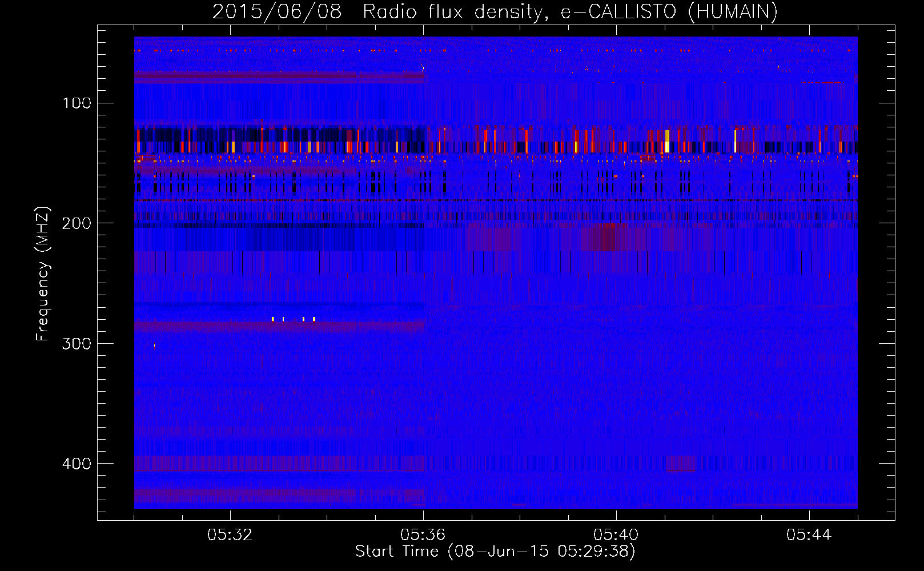924x571 pixels.
Task: Click the 200 frequency tick label
Action: [x=77, y=223]
